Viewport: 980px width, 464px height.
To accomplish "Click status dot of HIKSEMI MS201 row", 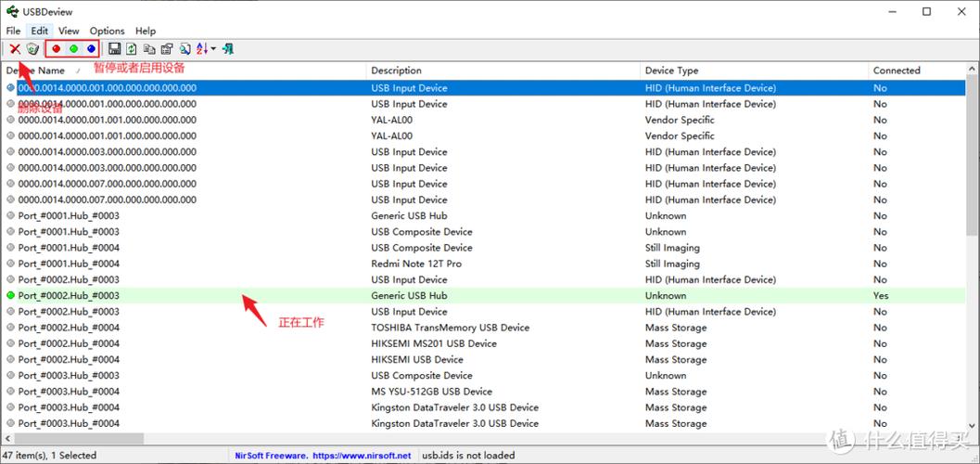I will tap(10, 343).
